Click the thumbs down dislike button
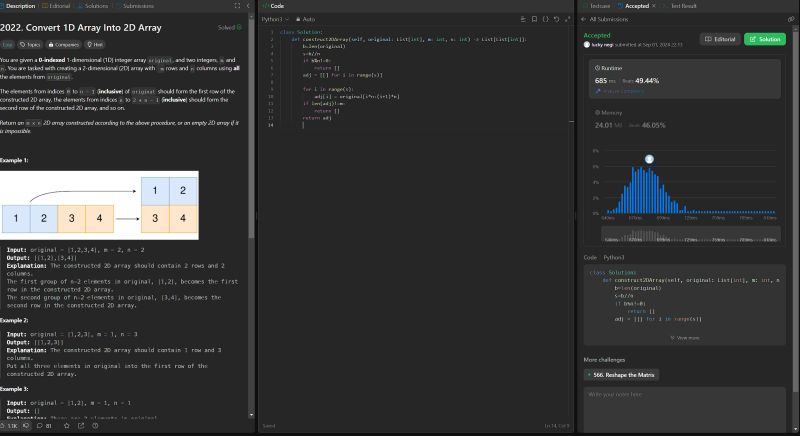This screenshot has height=436, width=800. [27, 426]
